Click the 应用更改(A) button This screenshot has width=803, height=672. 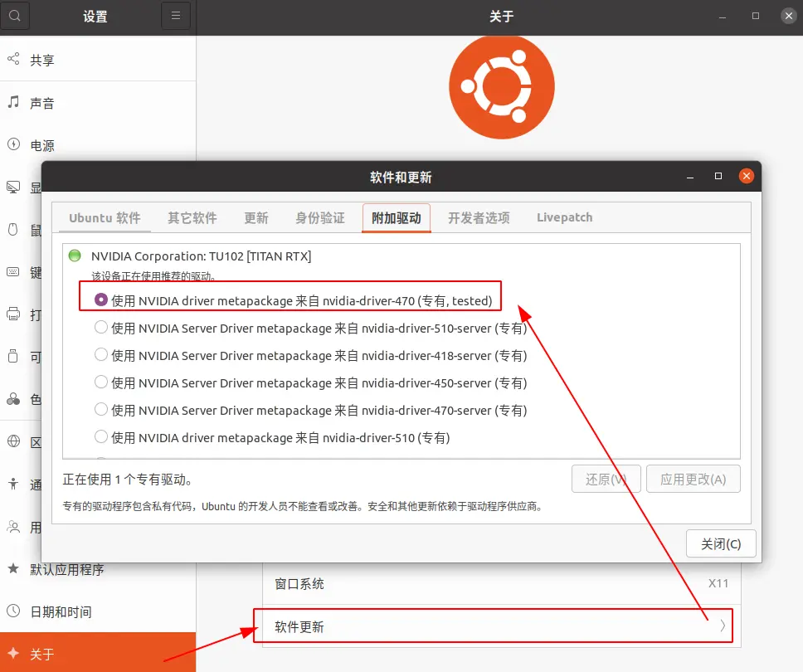(693, 479)
